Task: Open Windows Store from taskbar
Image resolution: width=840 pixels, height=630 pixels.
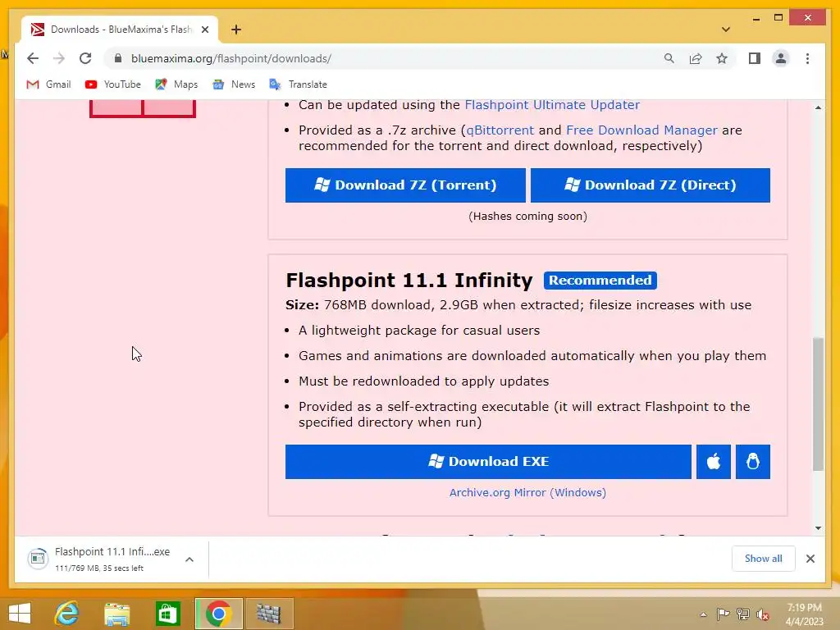Action: tap(167, 614)
